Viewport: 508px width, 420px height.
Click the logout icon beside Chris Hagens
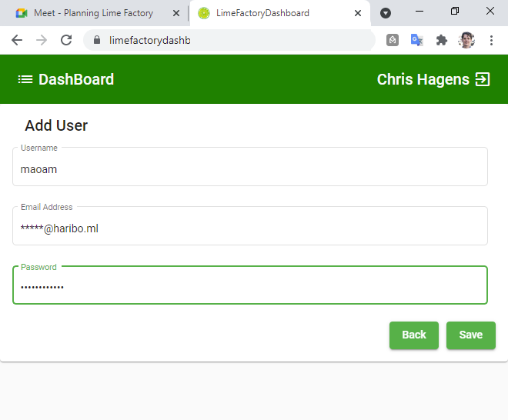(483, 79)
